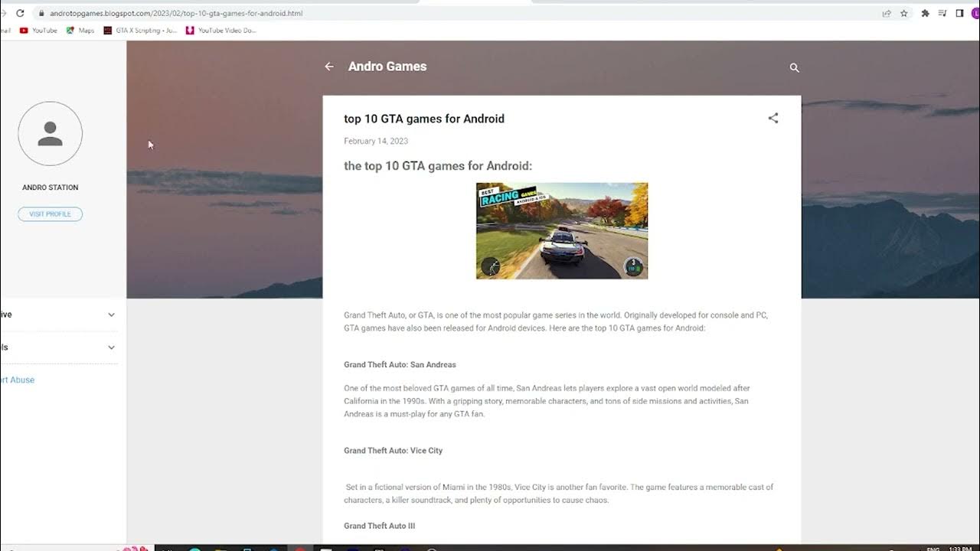The height and width of the screenshot is (551, 980).
Task: Click the February 14, 2023 post date
Action: tap(376, 141)
